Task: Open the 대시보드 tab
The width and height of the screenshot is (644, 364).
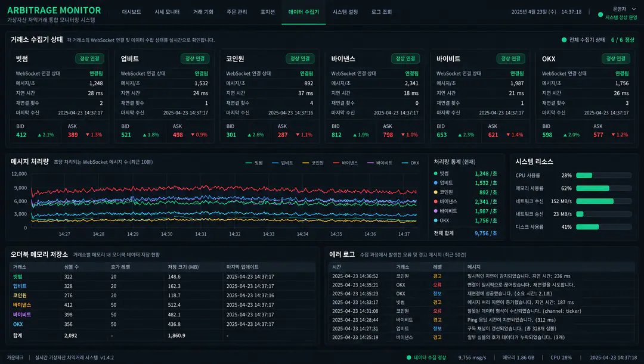Action: pyautogui.click(x=131, y=12)
